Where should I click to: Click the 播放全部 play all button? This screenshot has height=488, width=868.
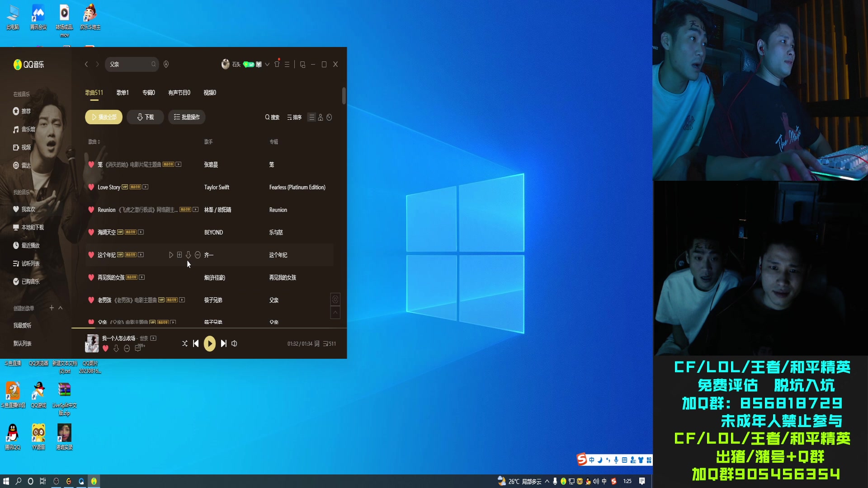[104, 117]
